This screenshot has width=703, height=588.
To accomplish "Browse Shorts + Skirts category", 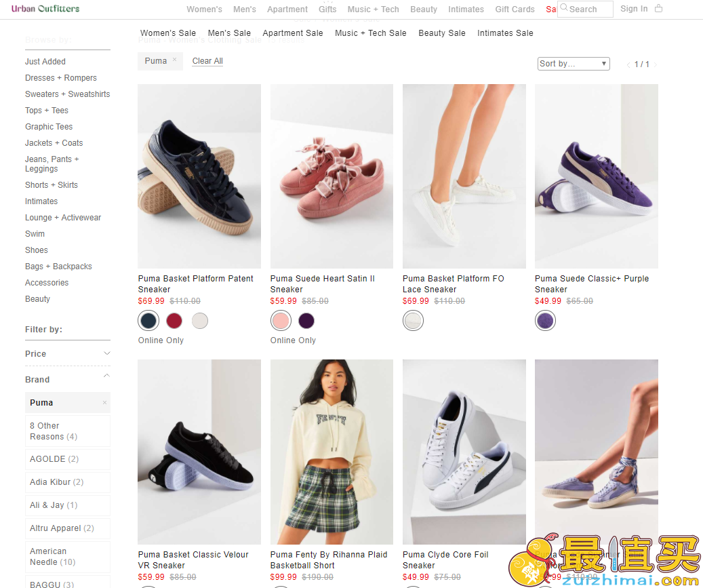I will pos(52,185).
